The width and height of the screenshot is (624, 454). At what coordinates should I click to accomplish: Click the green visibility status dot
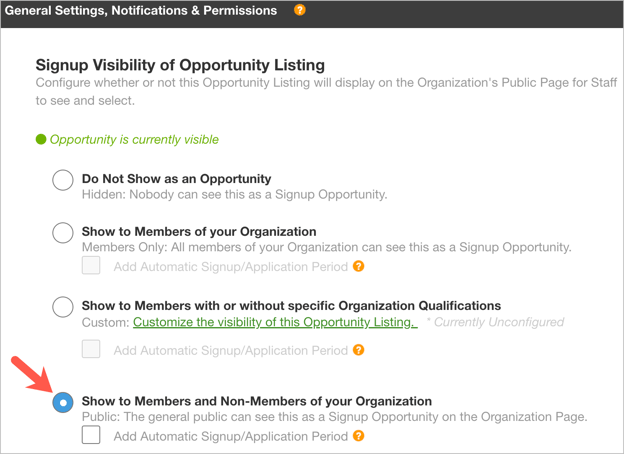[41, 139]
